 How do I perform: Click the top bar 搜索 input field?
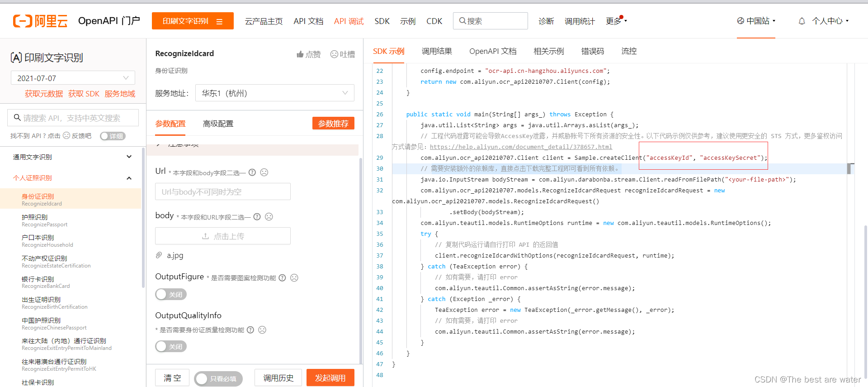click(491, 21)
